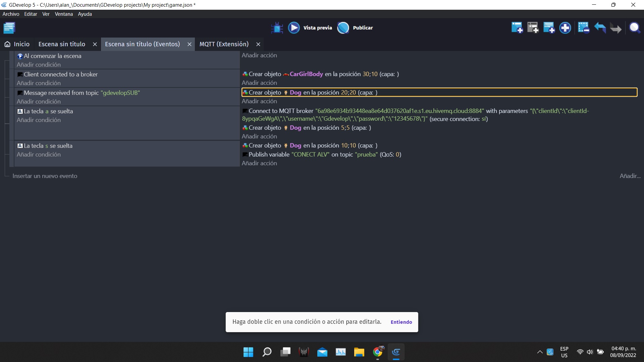Open the Archivo menu
The height and width of the screenshot is (362, 644).
click(x=11, y=14)
